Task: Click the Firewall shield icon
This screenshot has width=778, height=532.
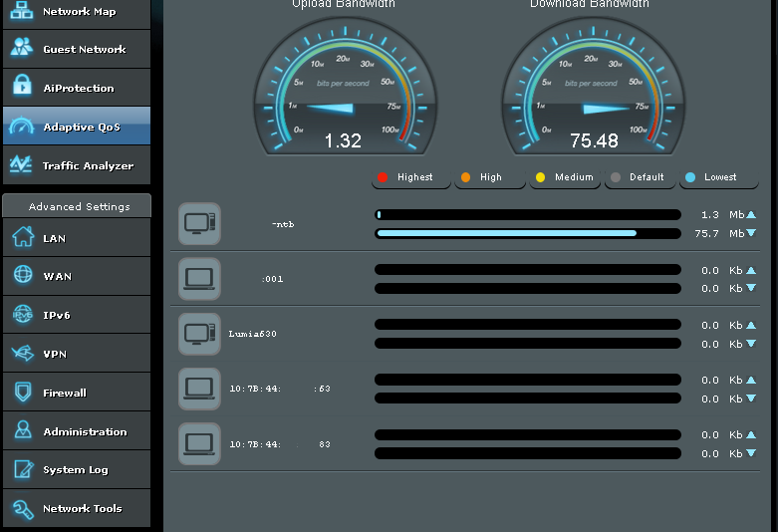Action: click(22, 393)
